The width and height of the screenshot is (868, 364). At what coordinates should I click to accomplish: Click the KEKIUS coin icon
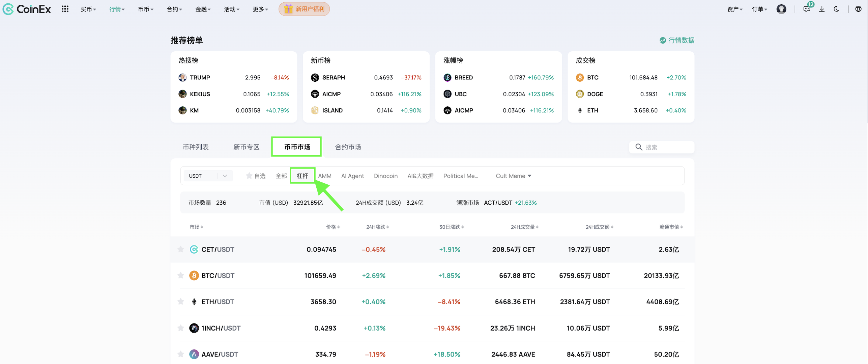pos(182,94)
